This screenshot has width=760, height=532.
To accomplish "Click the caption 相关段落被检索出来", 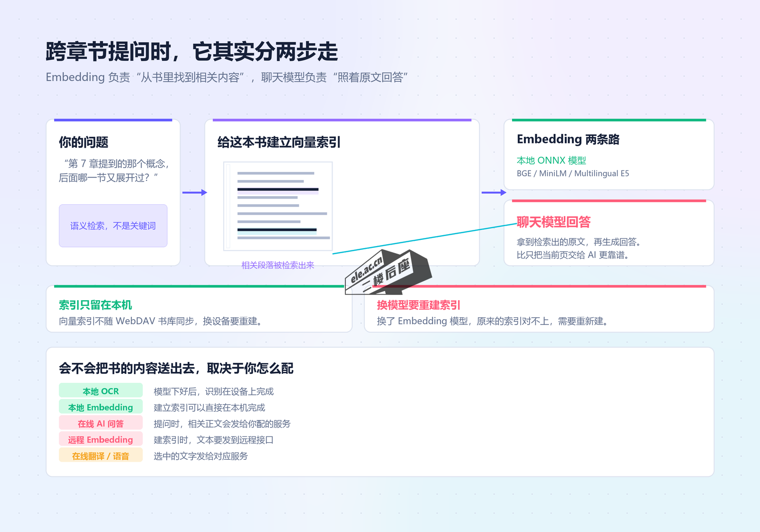I will point(278,265).
